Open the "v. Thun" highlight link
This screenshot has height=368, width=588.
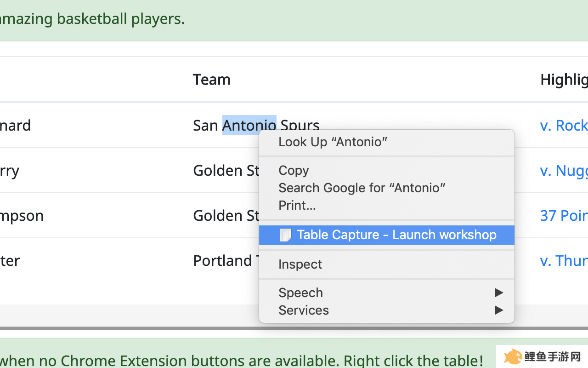click(x=564, y=260)
